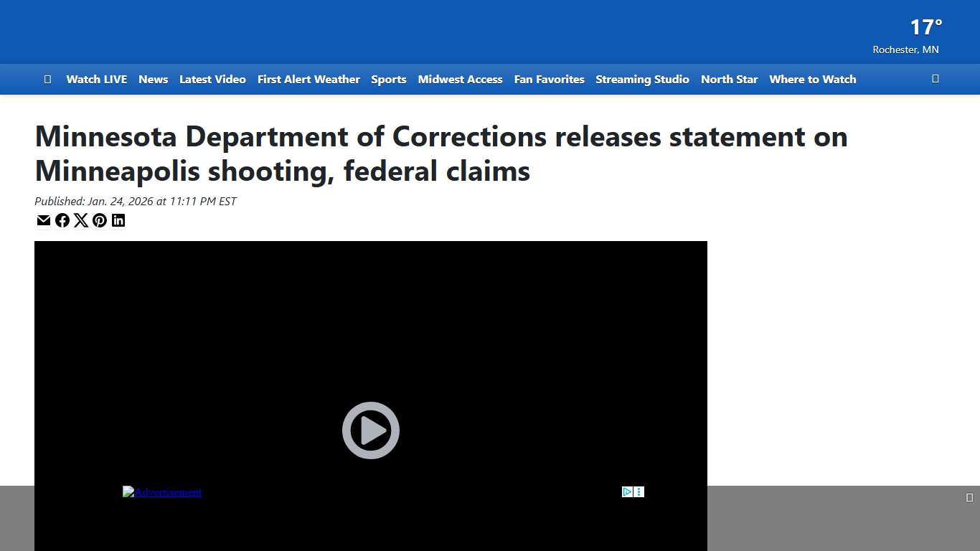Post the article to X

tap(81, 220)
